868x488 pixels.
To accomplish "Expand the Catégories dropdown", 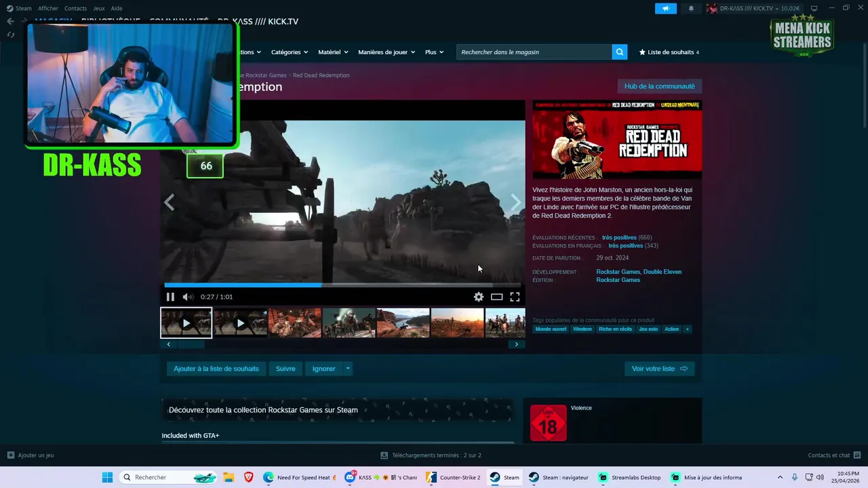I will (290, 52).
